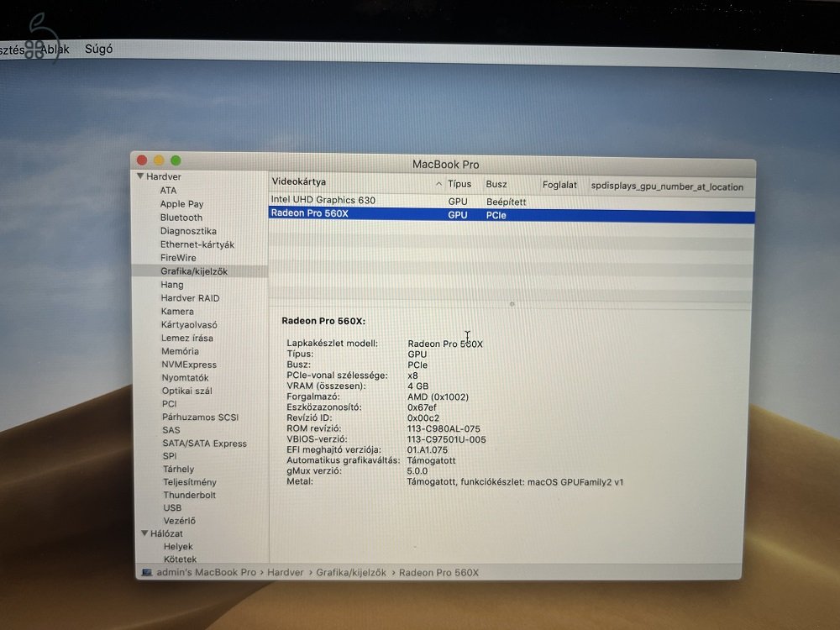Select the Intel UHD Graphics 630 row
This screenshot has width=840, height=630.
point(511,201)
